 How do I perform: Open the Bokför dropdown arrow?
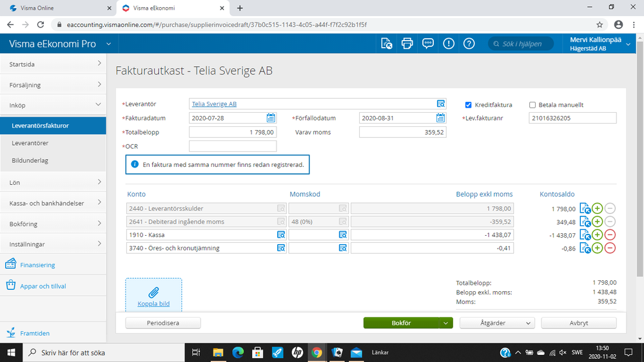click(x=445, y=323)
